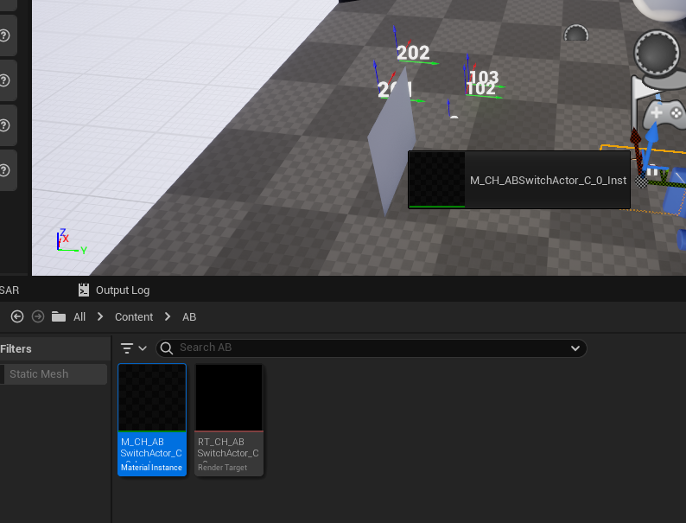Open the filter options dropdown
Screen dimensions: 686x524
[x=133, y=348]
